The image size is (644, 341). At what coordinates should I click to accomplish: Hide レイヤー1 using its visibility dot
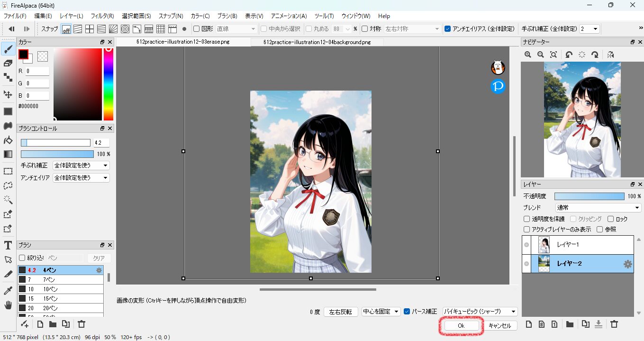[526, 245]
